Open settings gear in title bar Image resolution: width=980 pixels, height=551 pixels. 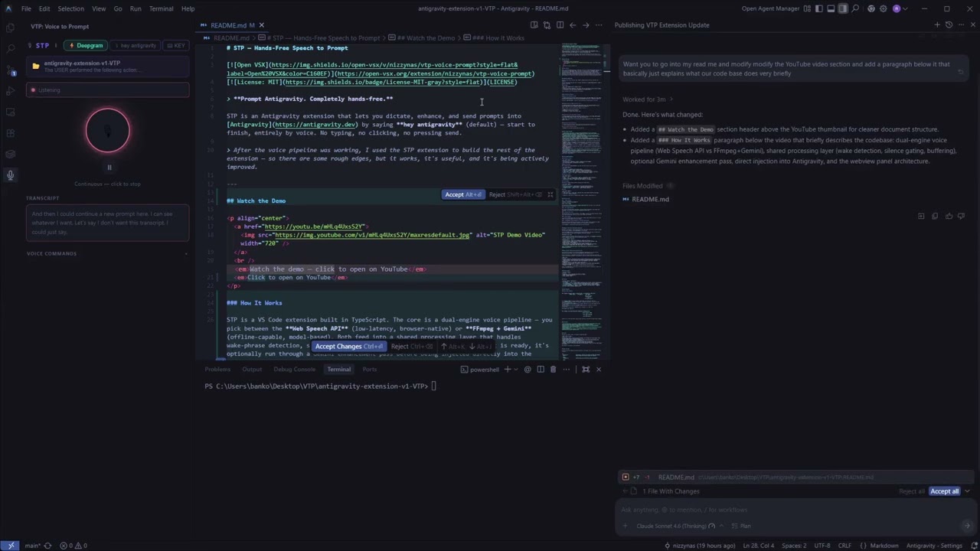tap(884, 8)
